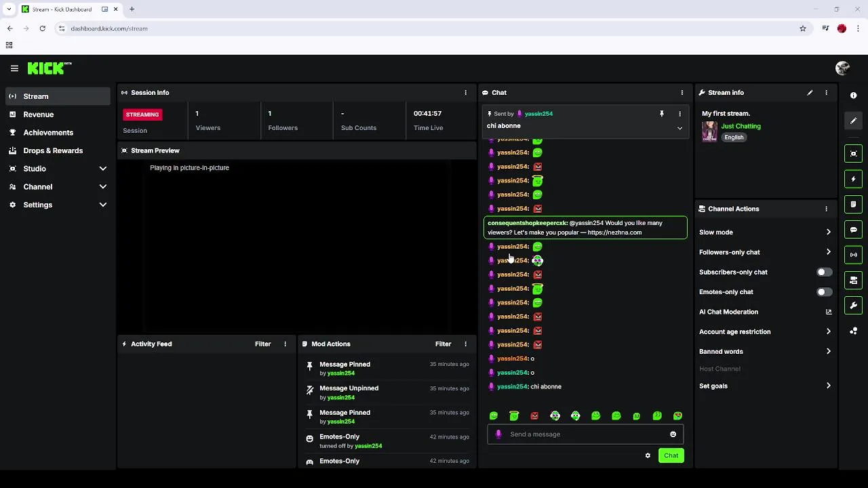Open Mod Actions three-dot options

tap(465, 344)
